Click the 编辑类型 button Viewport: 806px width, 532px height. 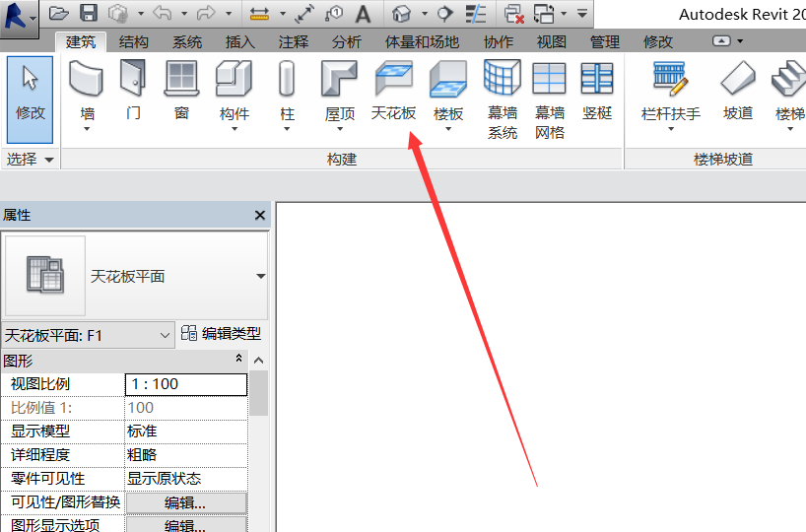(222, 335)
